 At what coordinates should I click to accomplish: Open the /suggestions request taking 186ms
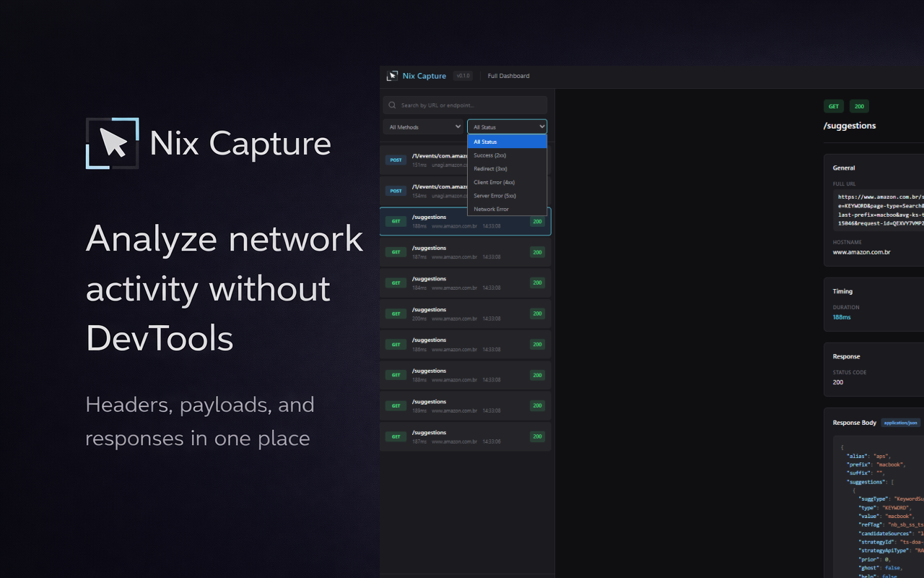click(465, 345)
